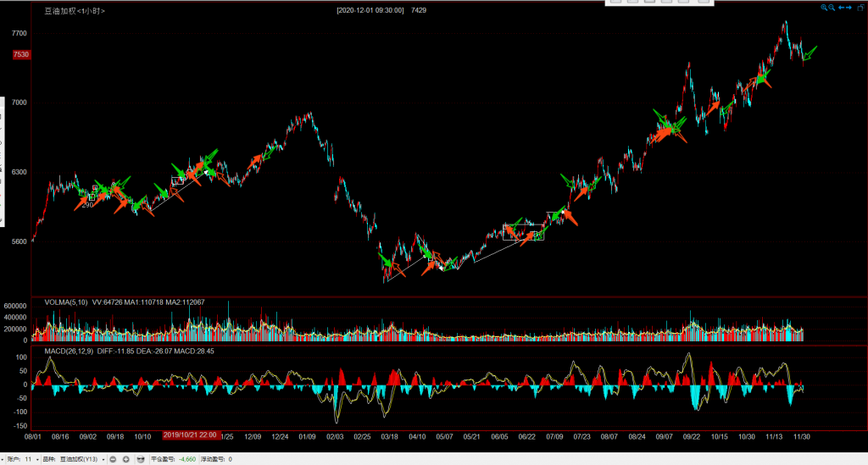Image resolution: width=868 pixels, height=465 pixels.
Task: Click the 浮动盈亏 value in status bar
Action: (x=230, y=458)
